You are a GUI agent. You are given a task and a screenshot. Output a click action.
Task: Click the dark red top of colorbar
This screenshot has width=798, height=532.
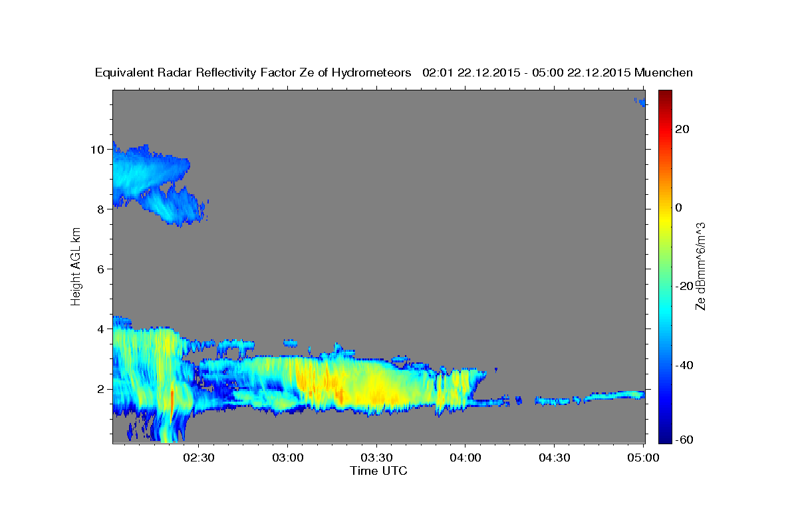664,96
